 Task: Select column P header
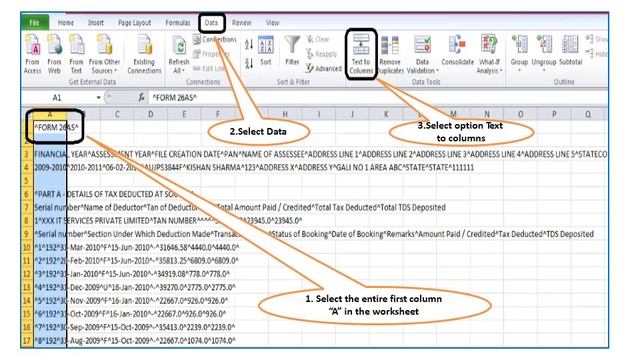pos(554,114)
